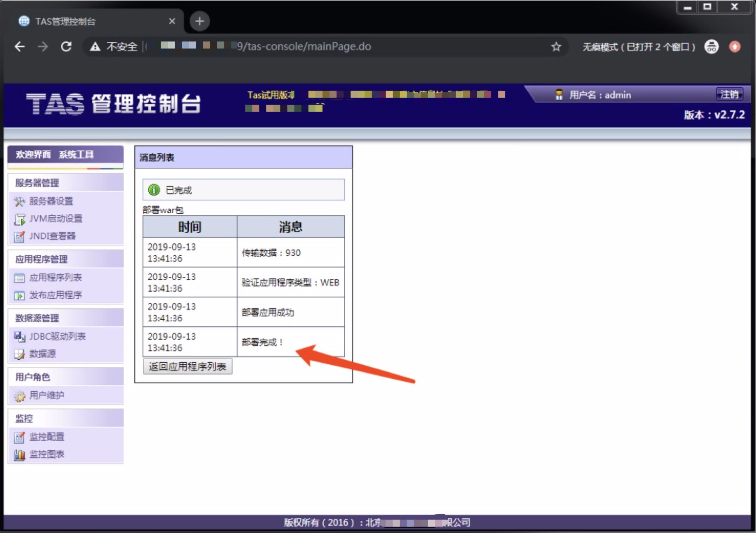Viewport: 756px width, 533px height.
Task: Click the 发布应用程序 icon
Action: [x=19, y=296]
